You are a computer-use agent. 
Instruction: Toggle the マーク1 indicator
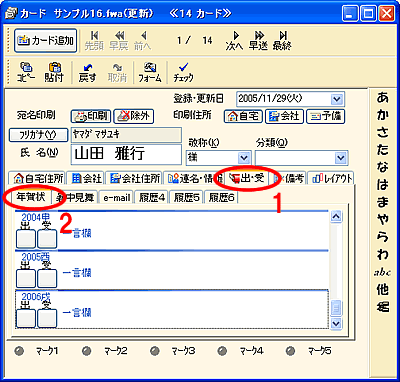[19, 351]
